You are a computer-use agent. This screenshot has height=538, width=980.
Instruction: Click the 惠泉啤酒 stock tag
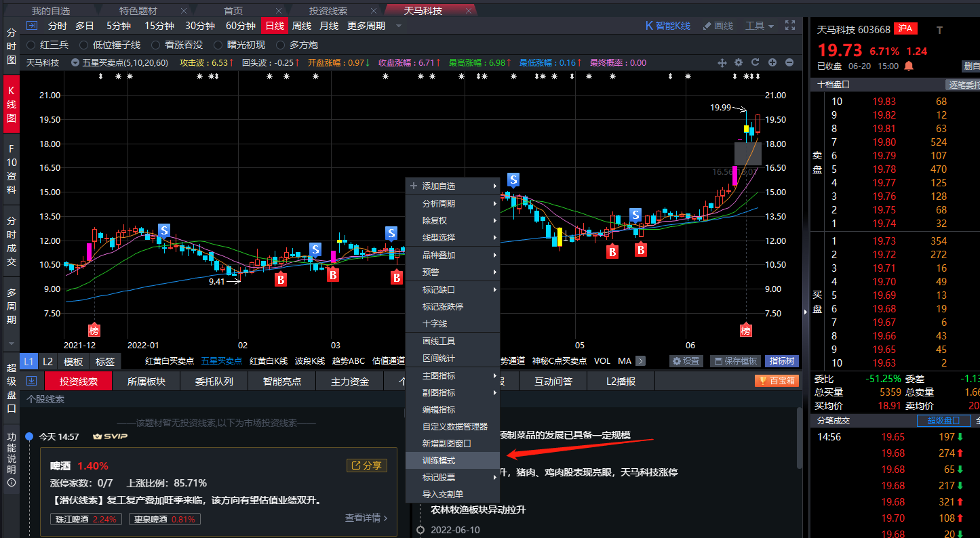click(x=164, y=520)
